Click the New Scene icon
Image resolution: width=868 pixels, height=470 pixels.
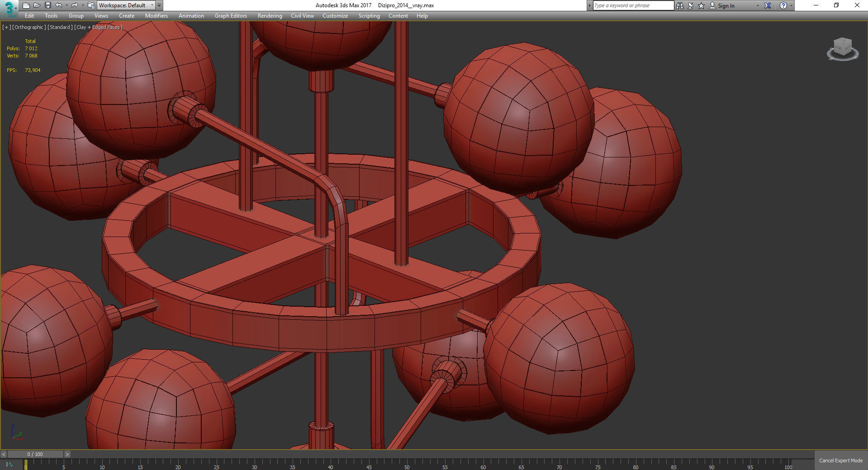(26, 5)
